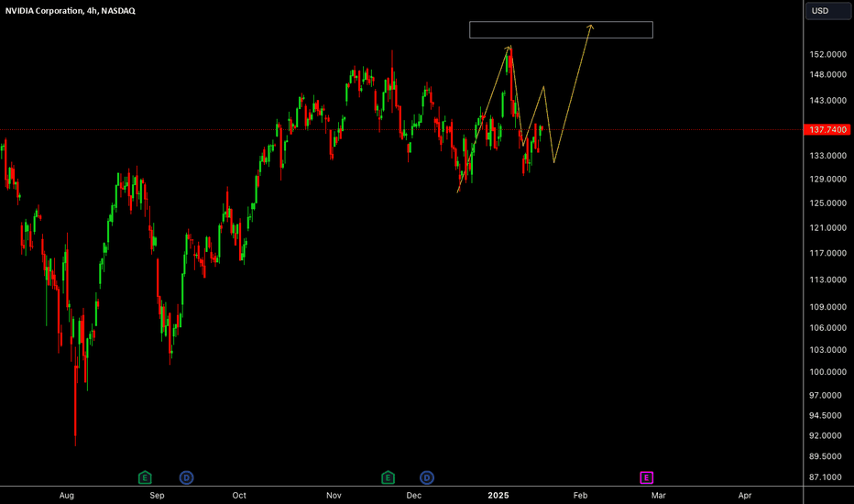Image resolution: width=854 pixels, height=504 pixels.
Task: Click the Aug label on time axis
Action: 67,495
